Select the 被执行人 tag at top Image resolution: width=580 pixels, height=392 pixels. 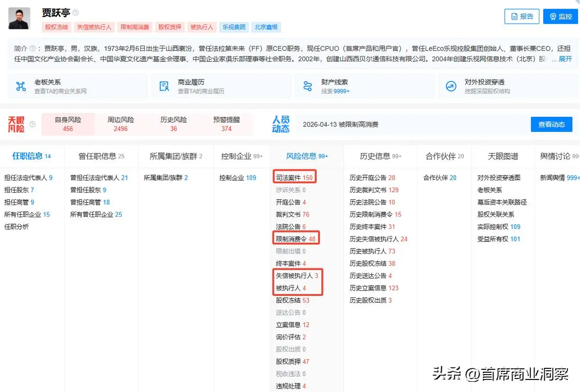click(x=202, y=28)
